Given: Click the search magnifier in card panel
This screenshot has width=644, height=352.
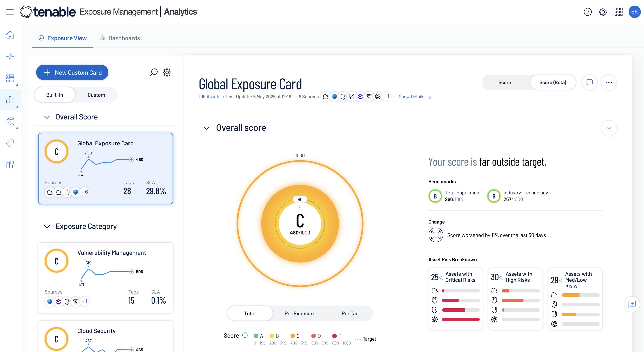Looking at the screenshot, I should pyautogui.click(x=154, y=72).
